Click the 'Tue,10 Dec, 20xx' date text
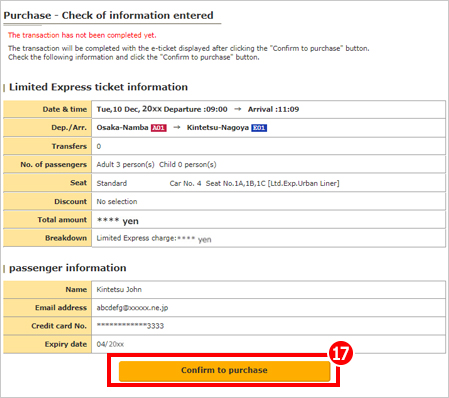Image resolution: width=449 pixels, height=398 pixels. (129, 109)
